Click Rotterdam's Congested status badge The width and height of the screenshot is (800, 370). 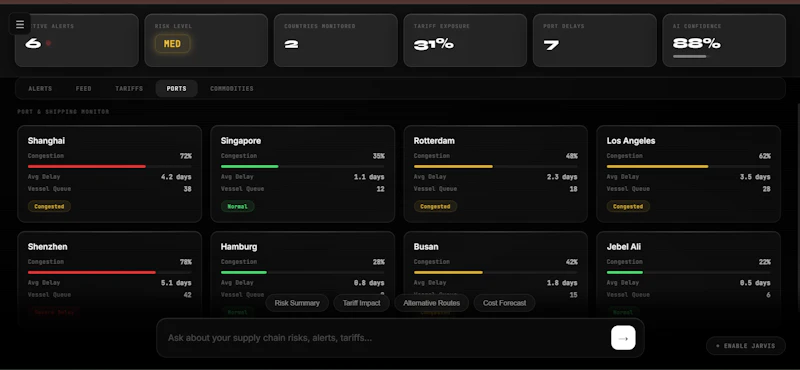(x=435, y=207)
